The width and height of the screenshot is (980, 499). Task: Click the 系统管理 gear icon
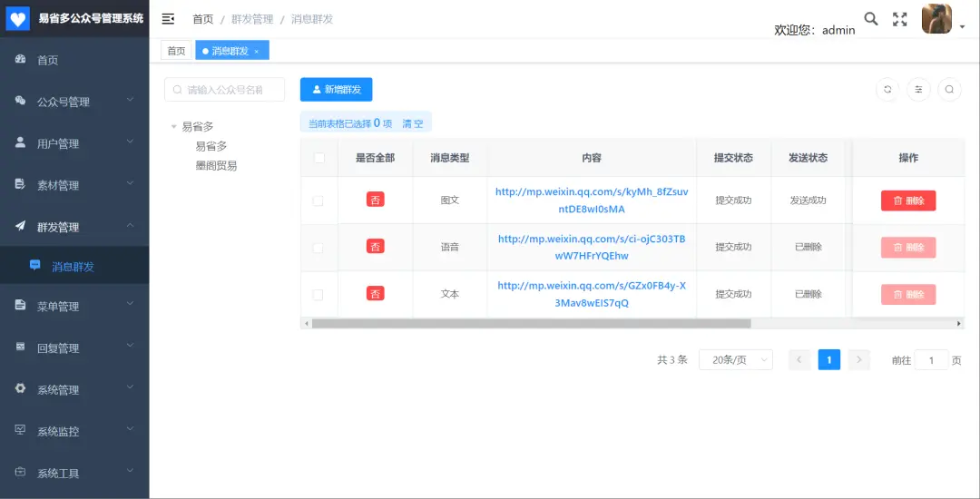point(20,388)
